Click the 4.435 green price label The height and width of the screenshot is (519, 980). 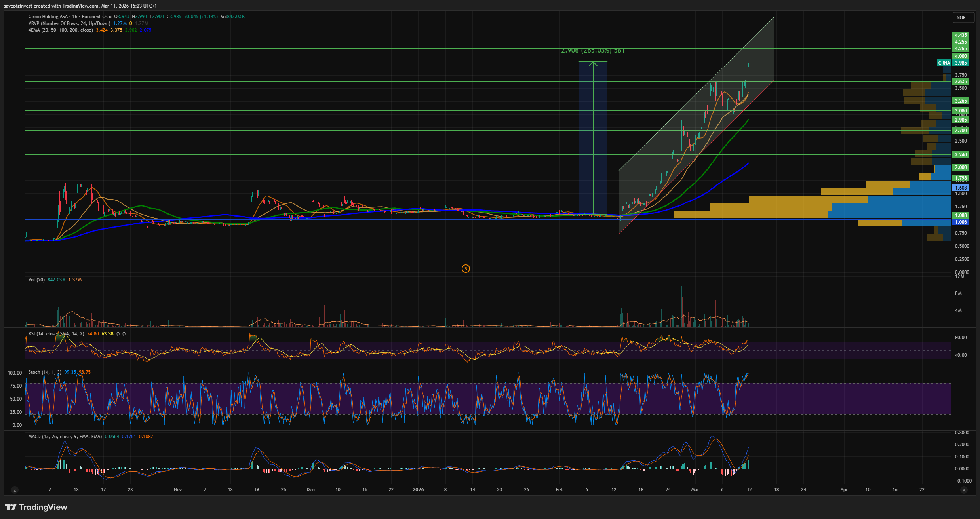pyautogui.click(x=960, y=35)
